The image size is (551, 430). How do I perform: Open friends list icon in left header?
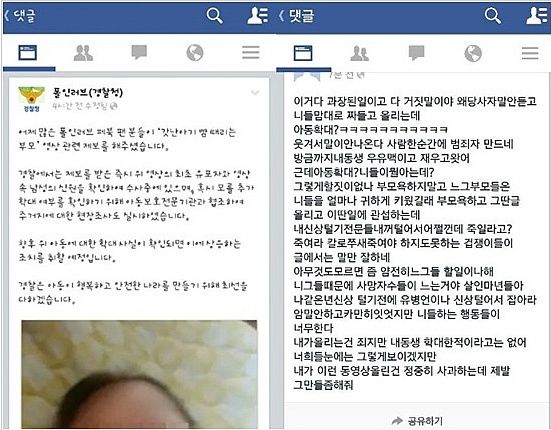(x=257, y=16)
